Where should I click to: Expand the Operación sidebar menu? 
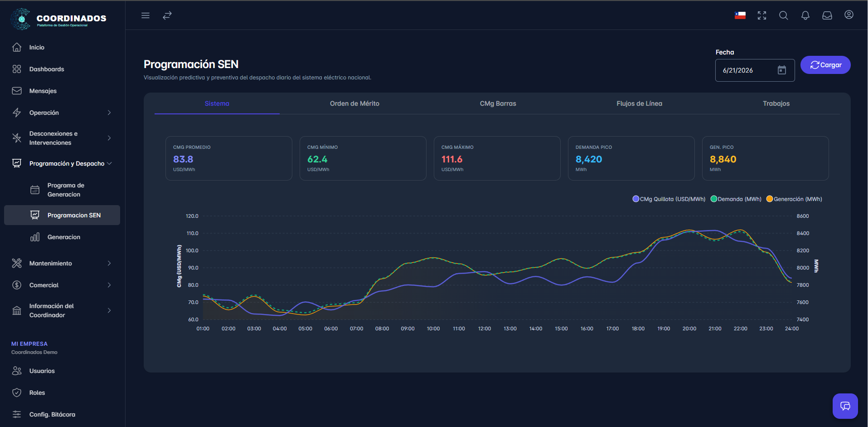pyautogui.click(x=62, y=113)
